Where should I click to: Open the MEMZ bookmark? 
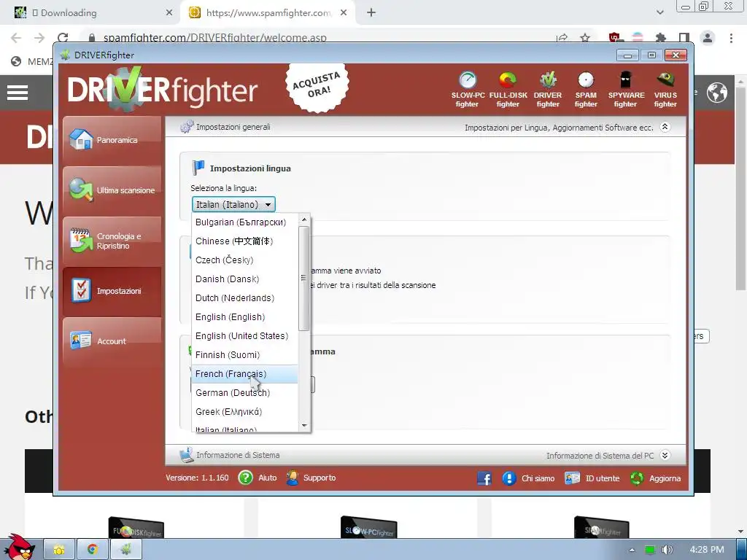coord(31,61)
